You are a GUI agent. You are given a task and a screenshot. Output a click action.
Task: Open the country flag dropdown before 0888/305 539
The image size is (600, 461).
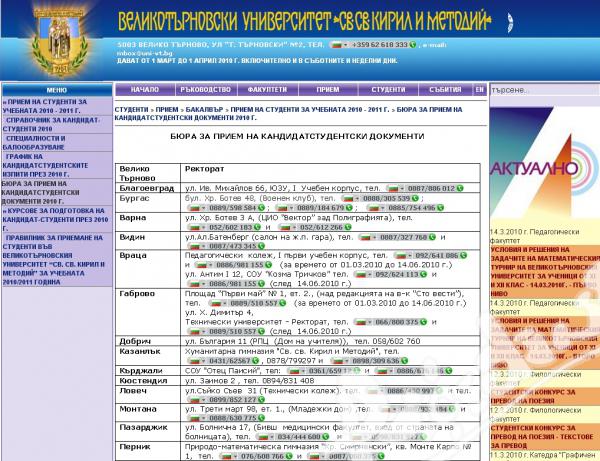pyautogui.click(x=351, y=198)
